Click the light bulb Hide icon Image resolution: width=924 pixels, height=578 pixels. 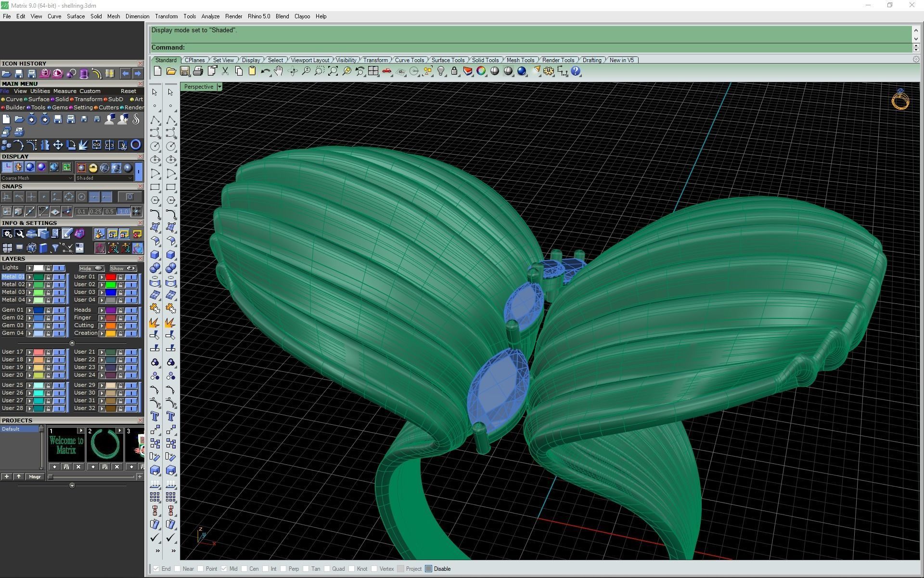click(440, 71)
